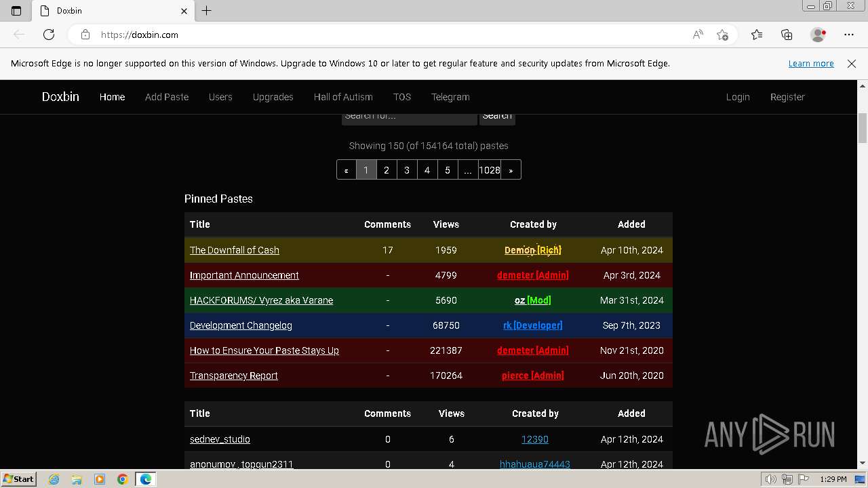Open Learn more link in notification
Viewport: 868px width, 488px height.
[x=811, y=64]
